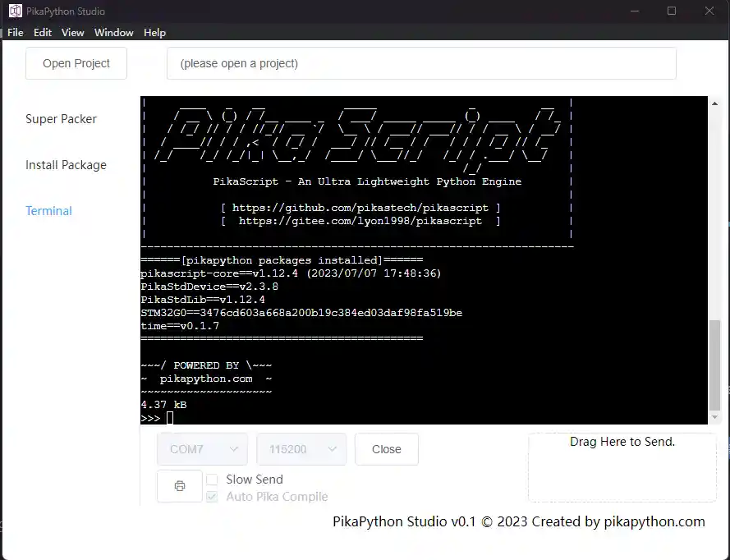The height and width of the screenshot is (560, 730).
Task: Open the Window menu
Action: tap(113, 33)
